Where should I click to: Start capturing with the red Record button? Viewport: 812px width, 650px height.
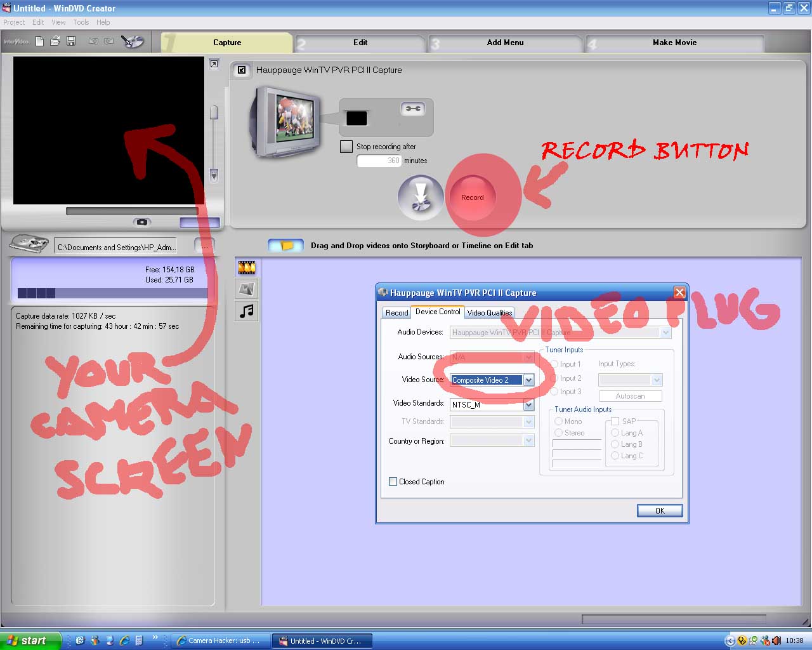[x=473, y=197]
